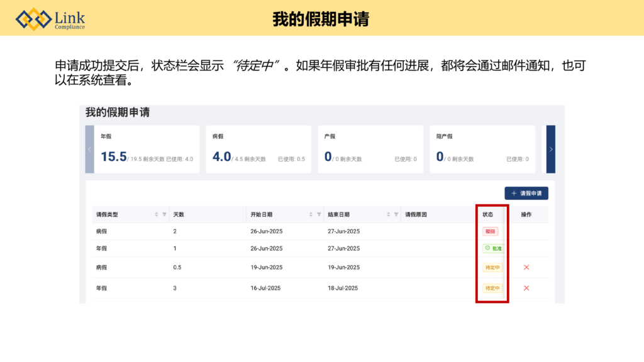Viewport: 644px width, 362px height.
Task: Sort by 开始日期 using the sort arrows
Action: (x=311, y=215)
